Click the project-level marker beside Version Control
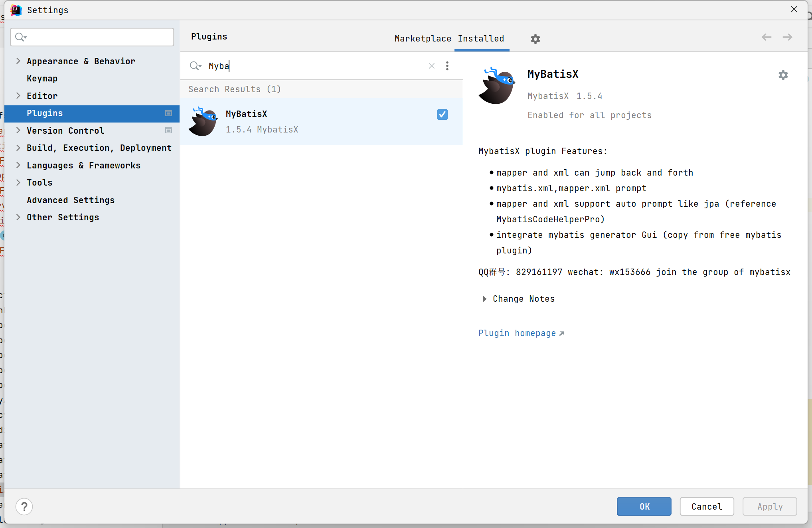 tap(168, 131)
